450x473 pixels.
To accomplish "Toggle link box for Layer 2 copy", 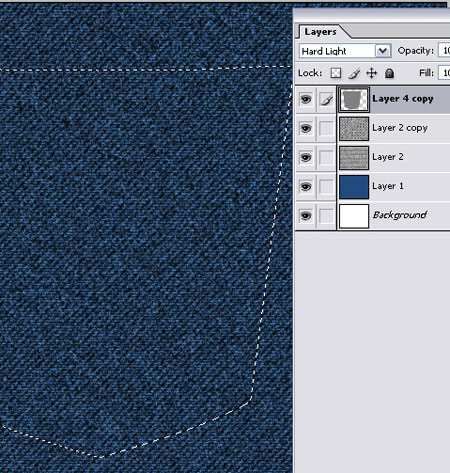I will [326, 128].
